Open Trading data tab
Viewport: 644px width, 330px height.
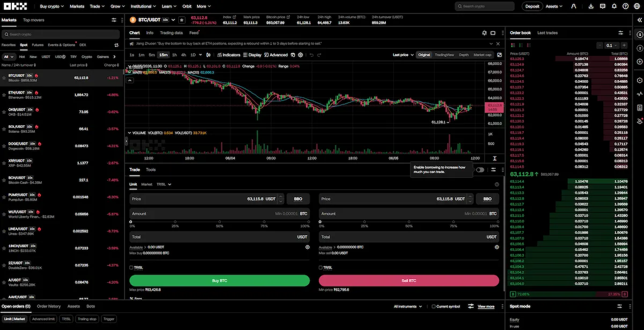click(x=171, y=33)
